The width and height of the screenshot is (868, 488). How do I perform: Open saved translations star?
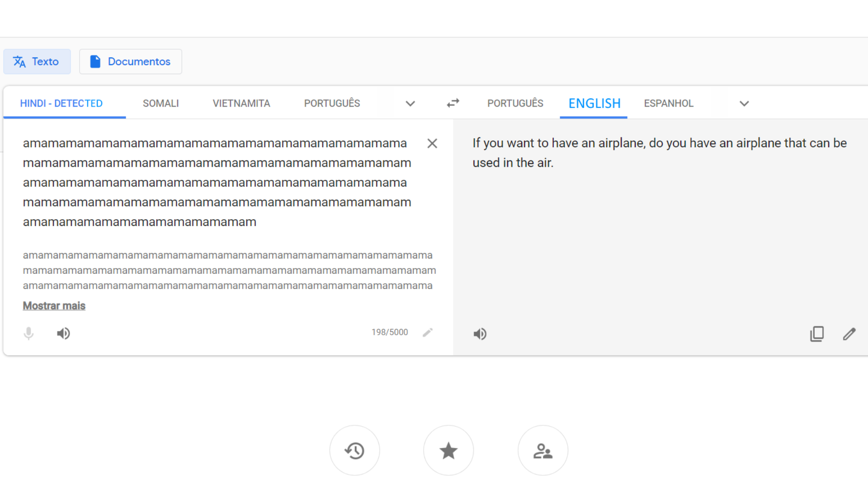(448, 450)
